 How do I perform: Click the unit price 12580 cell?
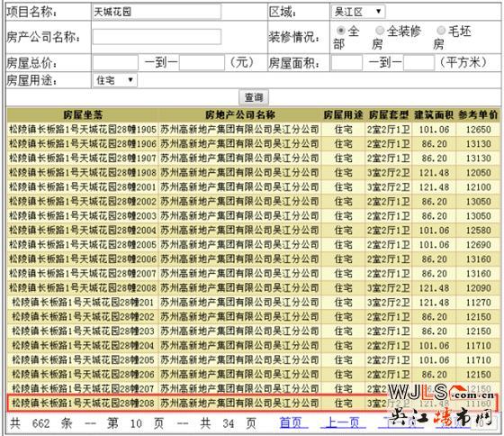[x=478, y=231]
